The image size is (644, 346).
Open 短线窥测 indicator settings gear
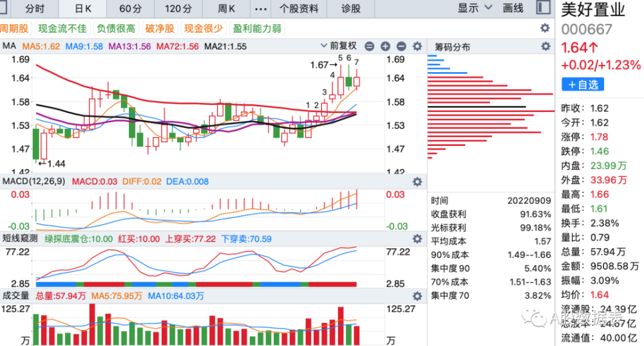417,239
